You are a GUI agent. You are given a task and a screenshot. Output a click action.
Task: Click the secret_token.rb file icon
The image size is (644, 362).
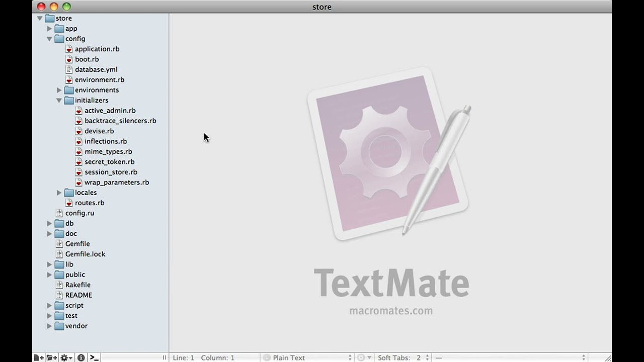pyautogui.click(x=78, y=162)
